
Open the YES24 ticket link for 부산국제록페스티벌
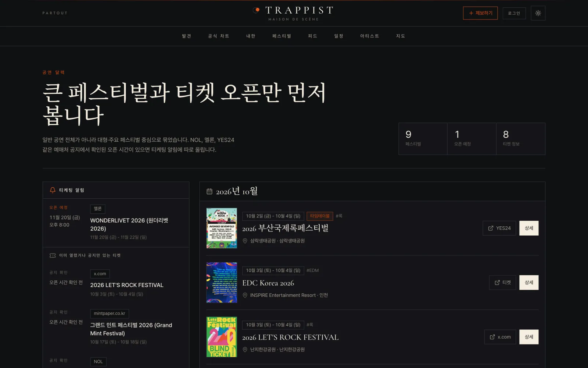coord(499,228)
